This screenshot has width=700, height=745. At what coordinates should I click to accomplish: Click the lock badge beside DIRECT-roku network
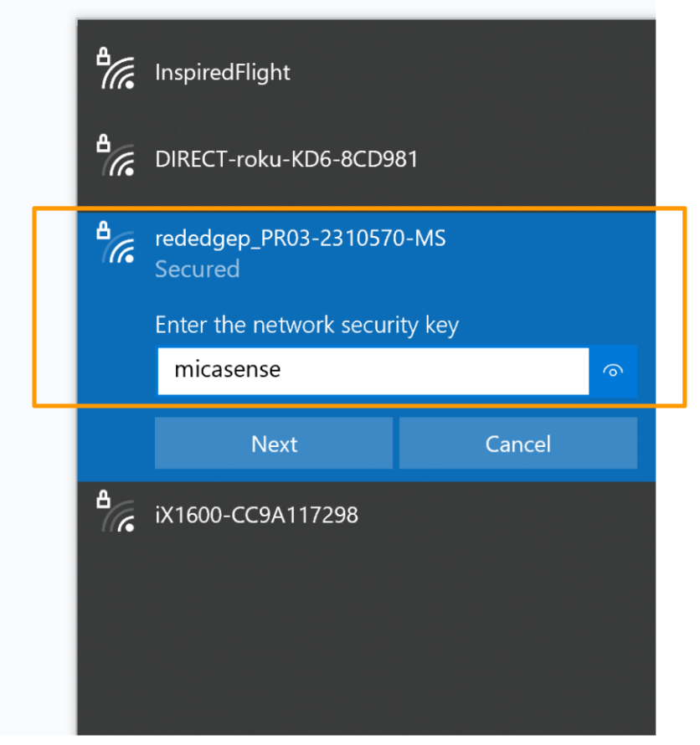tap(103, 143)
